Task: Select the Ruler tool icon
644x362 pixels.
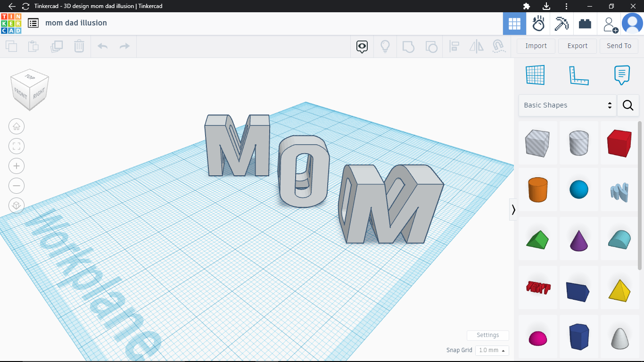Action: point(579,75)
